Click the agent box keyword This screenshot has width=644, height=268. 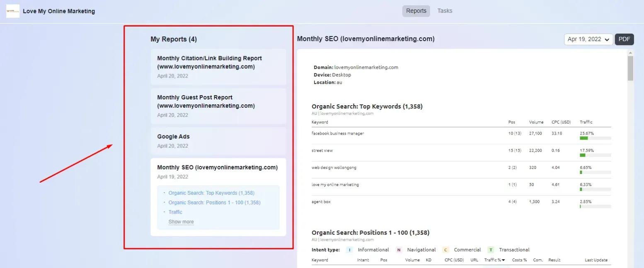[x=321, y=201]
